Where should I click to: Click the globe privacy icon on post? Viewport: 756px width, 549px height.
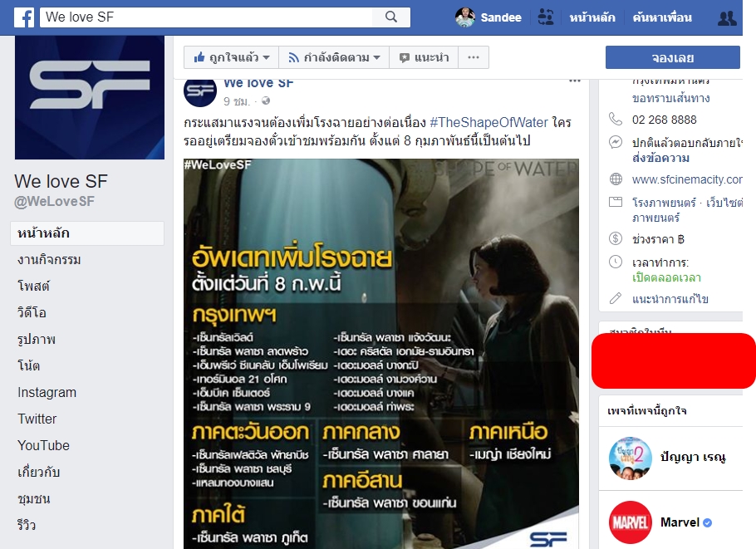(266, 100)
